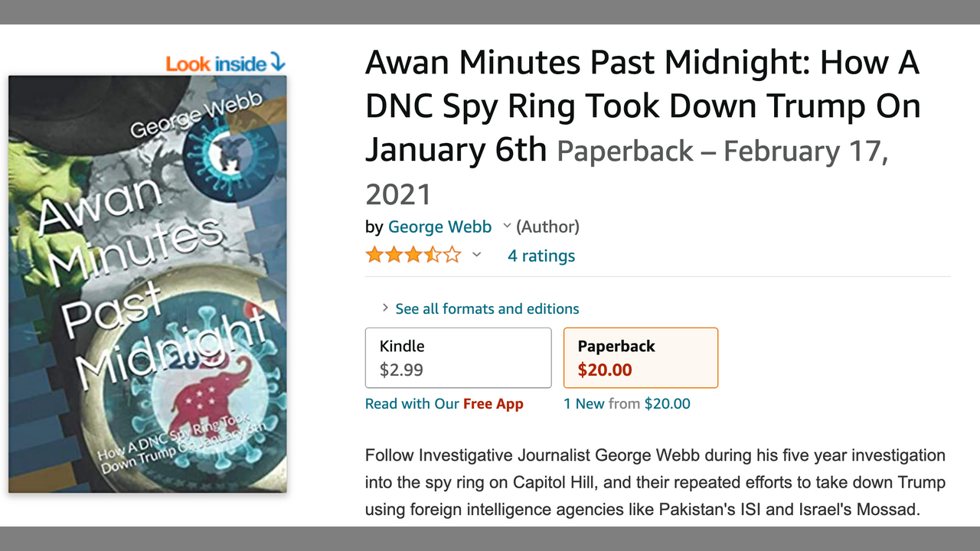Screen dimensions: 980x551
Task: Click the Look inside arrow icon
Action: pyautogui.click(x=278, y=63)
